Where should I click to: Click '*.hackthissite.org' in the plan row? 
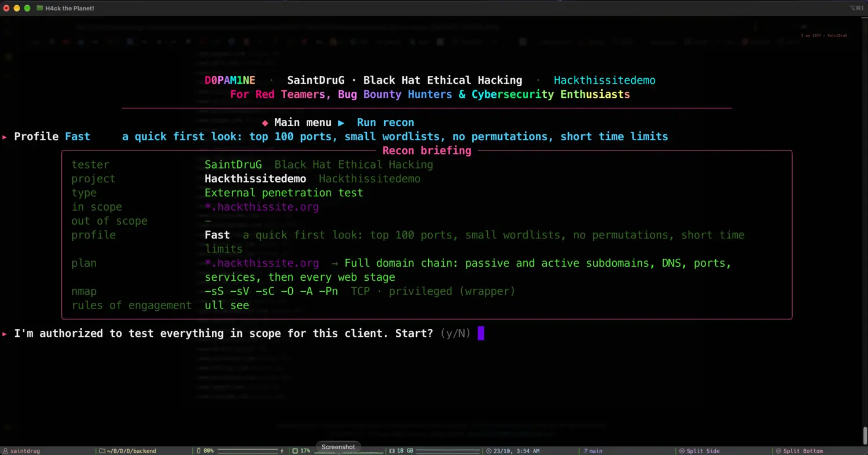pyautogui.click(x=262, y=263)
